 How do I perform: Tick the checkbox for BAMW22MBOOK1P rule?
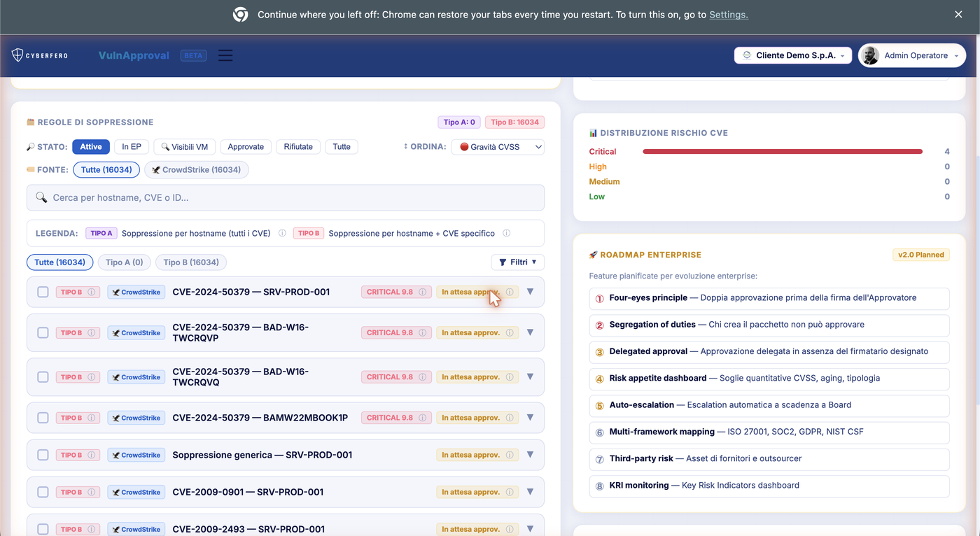point(43,418)
